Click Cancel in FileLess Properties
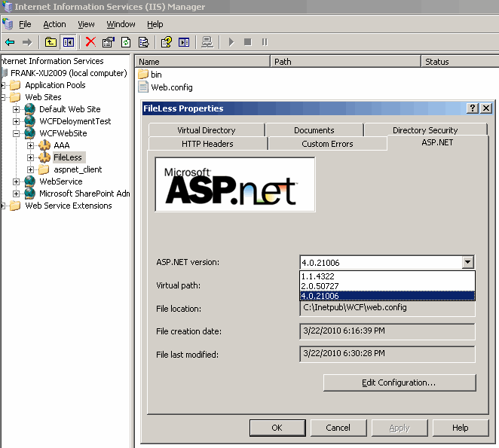 pos(338,428)
